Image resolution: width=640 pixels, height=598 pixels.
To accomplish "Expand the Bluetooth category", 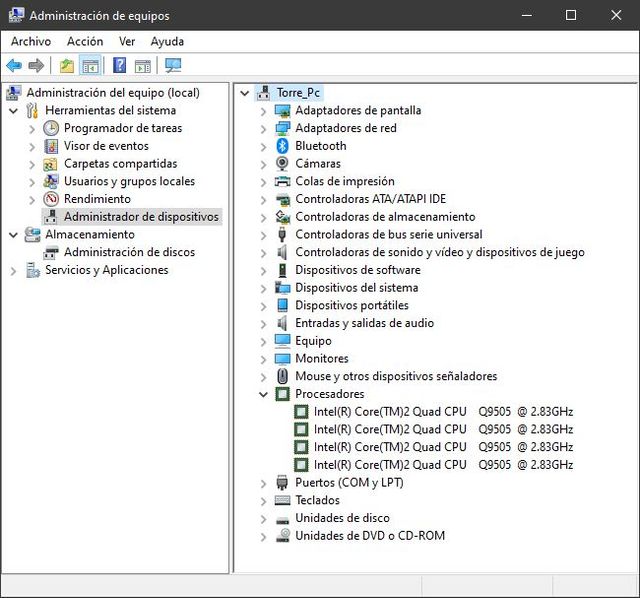I will click(263, 147).
